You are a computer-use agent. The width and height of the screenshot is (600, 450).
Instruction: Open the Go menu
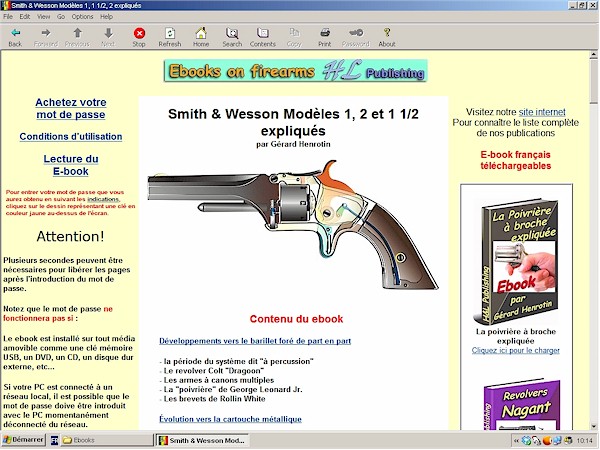tap(61, 16)
